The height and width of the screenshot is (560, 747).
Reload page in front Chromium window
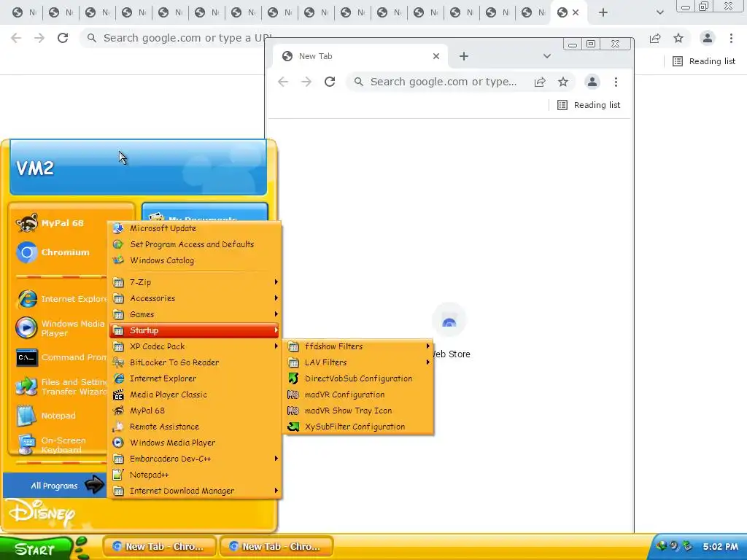point(330,82)
